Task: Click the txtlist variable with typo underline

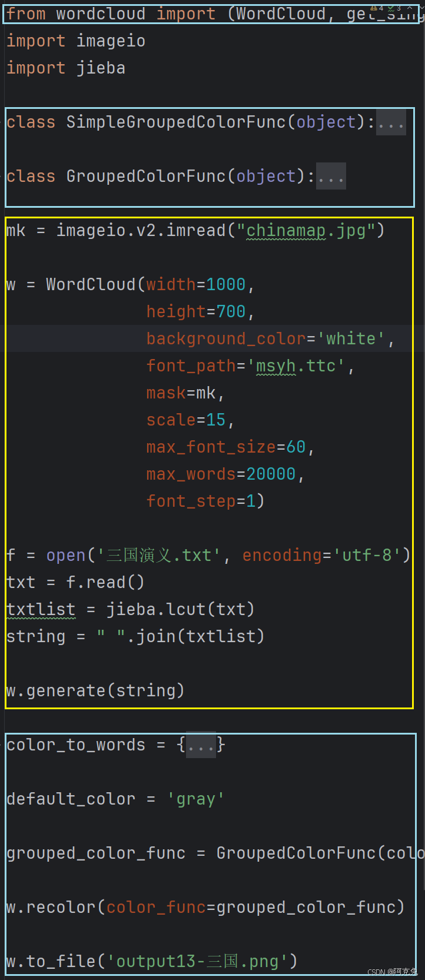Action: pyautogui.click(x=41, y=609)
